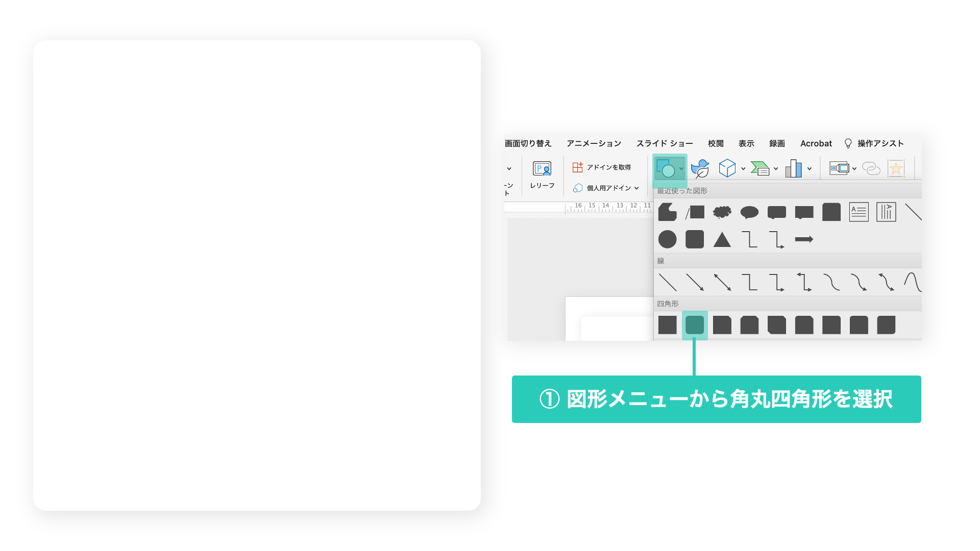Expand the Zoom dropdown arrow
Screen dimensions: 980x551
(854, 169)
